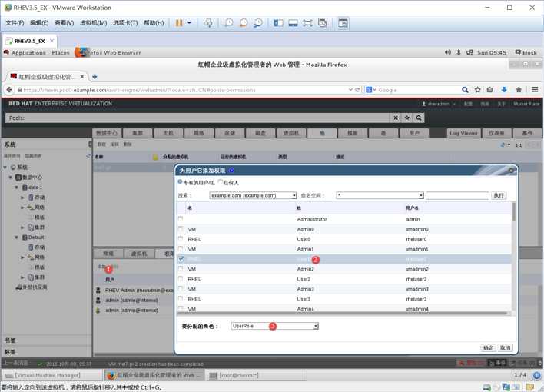Click the dialog user list vertical scrollbar
This screenshot has width=544, height=392.
(x=514, y=212)
